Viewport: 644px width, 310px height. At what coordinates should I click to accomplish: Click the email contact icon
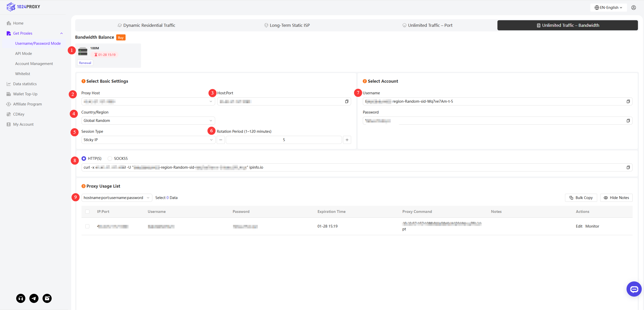click(47, 298)
